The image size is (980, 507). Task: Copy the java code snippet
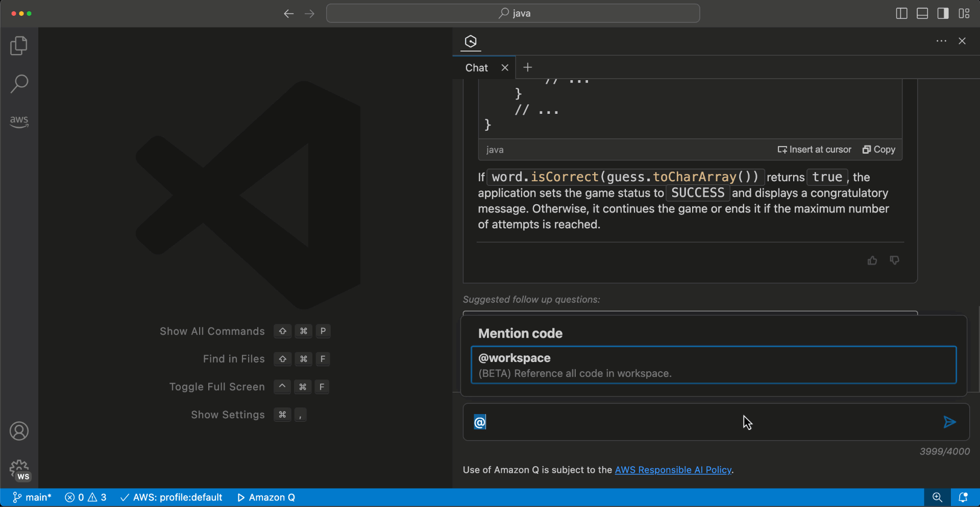pyautogui.click(x=879, y=149)
